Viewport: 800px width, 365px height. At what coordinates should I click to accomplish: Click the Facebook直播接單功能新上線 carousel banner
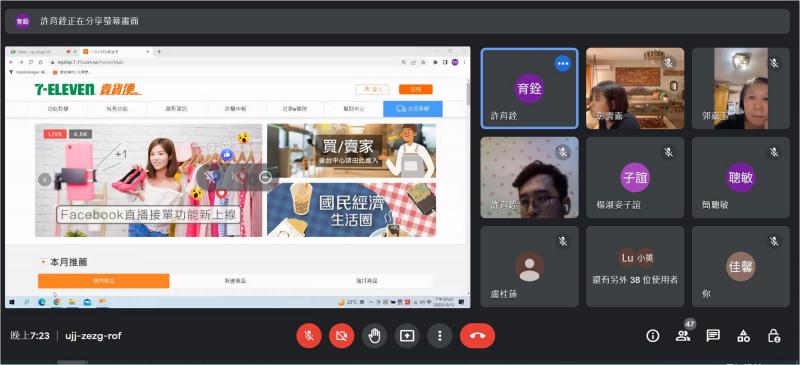tap(148, 180)
